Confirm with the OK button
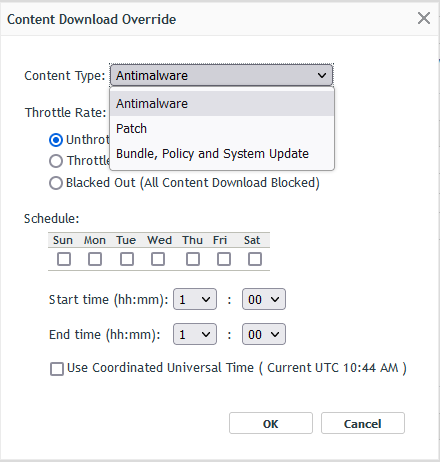The height and width of the screenshot is (462, 440). (271, 423)
